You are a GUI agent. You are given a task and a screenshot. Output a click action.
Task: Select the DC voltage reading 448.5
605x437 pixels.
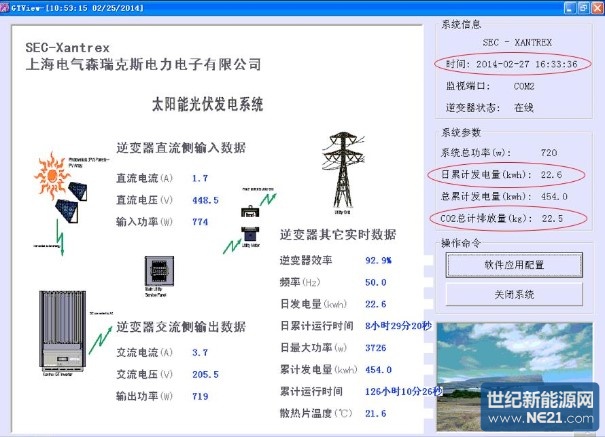pyautogui.click(x=205, y=199)
